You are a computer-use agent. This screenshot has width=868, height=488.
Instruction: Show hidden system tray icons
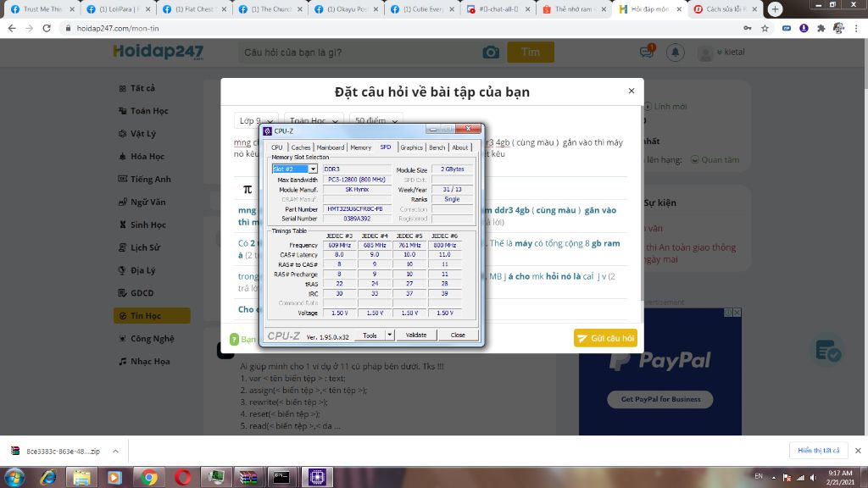[773, 478]
